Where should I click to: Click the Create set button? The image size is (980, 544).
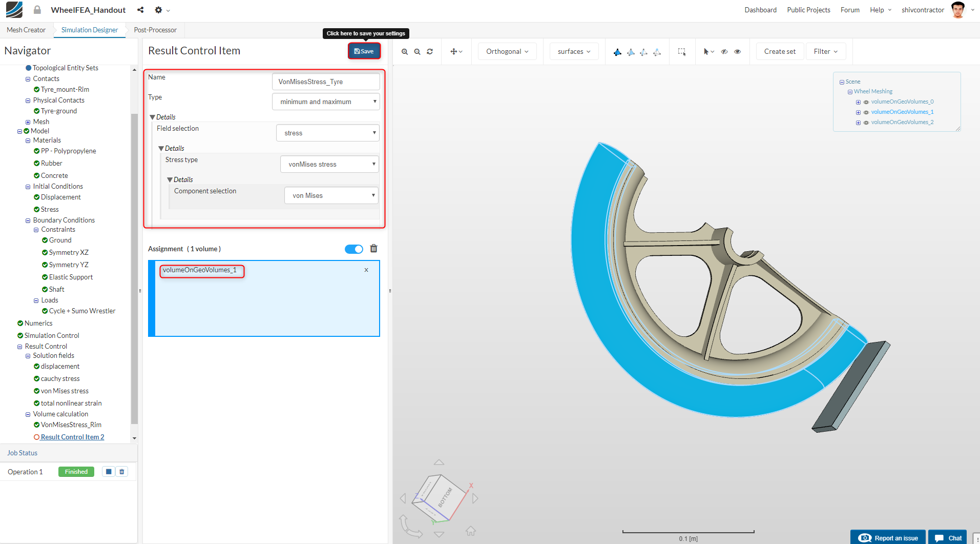[x=779, y=52]
